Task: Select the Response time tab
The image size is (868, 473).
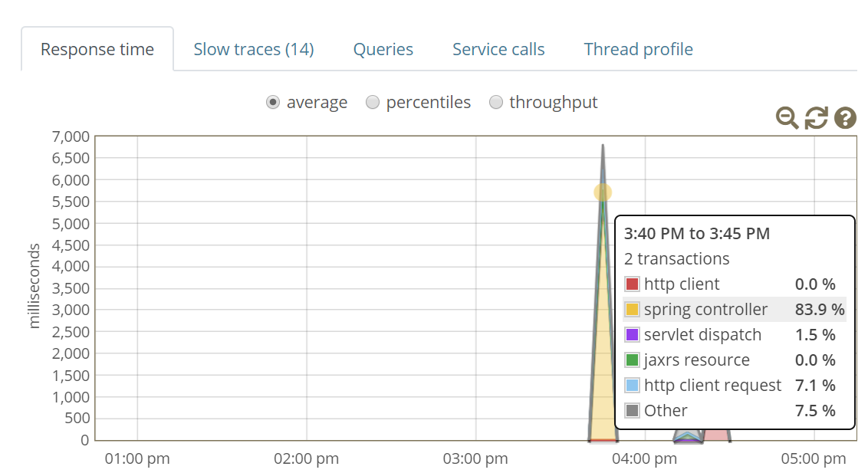Action: pyautogui.click(x=97, y=49)
